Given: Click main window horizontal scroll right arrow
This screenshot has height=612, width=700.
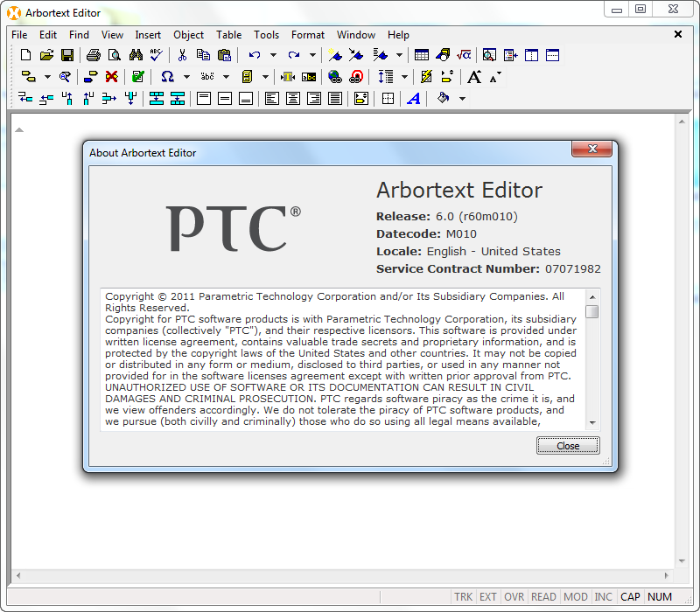Looking at the screenshot, I should [x=666, y=575].
